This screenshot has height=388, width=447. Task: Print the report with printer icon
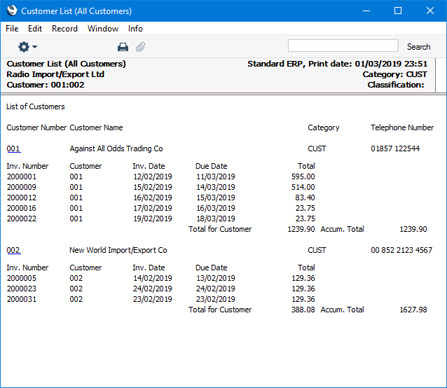[x=123, y=47]
